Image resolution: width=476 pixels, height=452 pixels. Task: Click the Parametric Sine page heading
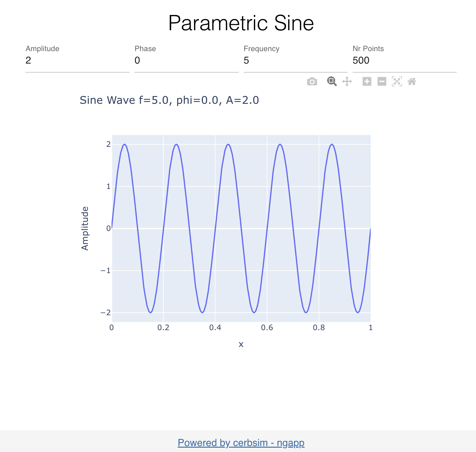pos(241,23)
